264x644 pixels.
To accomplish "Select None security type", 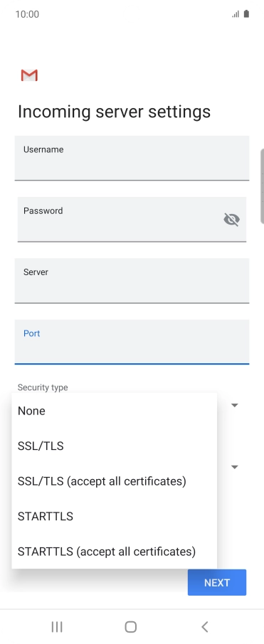I will point(115,411).
